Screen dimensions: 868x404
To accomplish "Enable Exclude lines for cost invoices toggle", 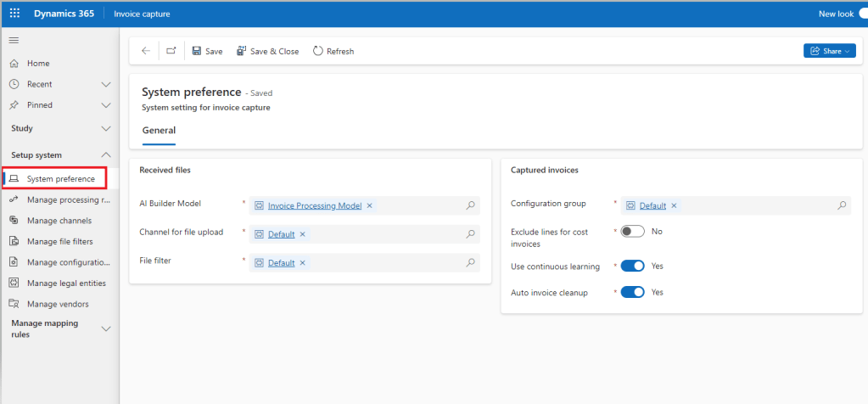I will pyautogui.click(x=632, y=231).
